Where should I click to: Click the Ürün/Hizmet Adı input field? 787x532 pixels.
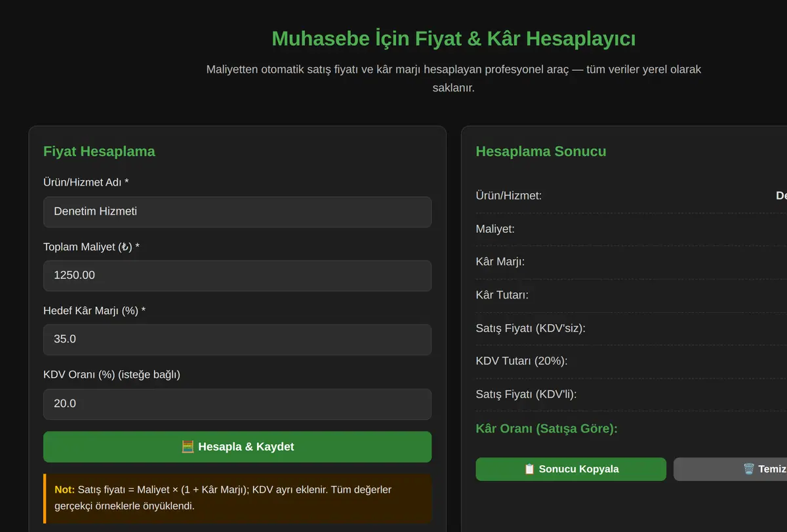[237, 212]
